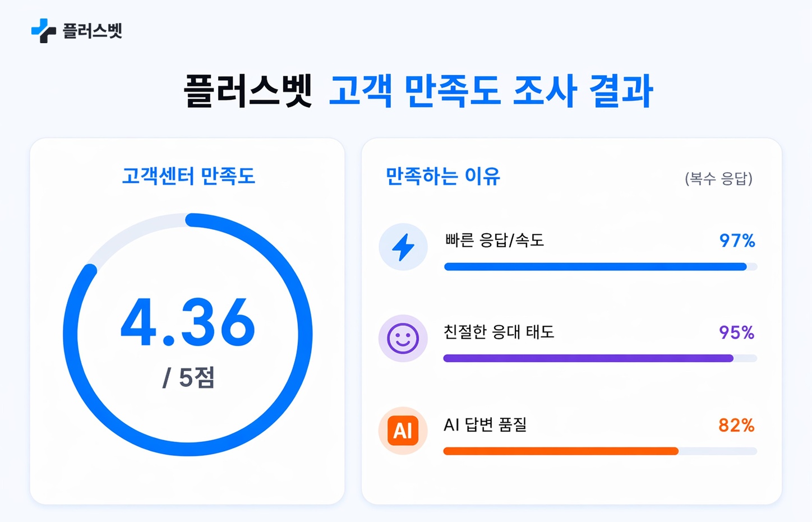Click the purple smiley face icon
This screenshot has width=812, height=522.
403,338
